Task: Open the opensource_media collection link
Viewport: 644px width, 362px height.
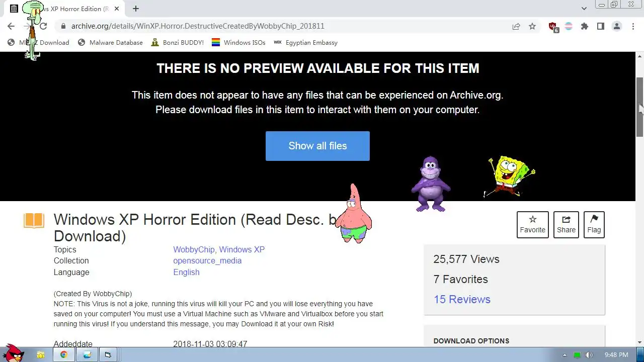Action: point(207,260)
